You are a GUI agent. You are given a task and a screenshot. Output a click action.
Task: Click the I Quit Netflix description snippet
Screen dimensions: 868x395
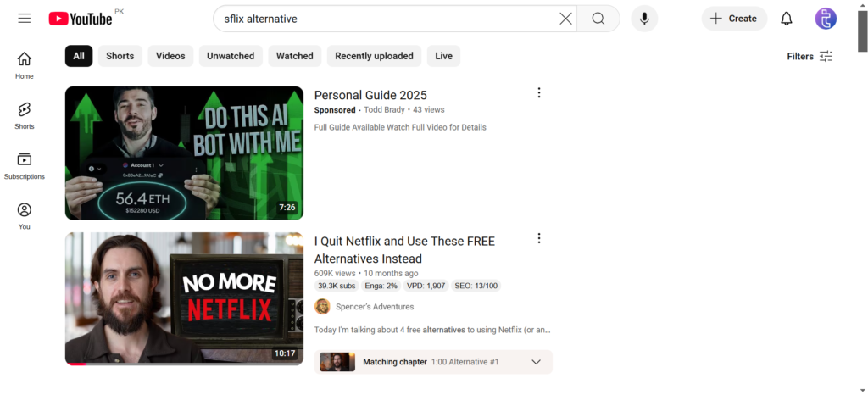[432, 330]
